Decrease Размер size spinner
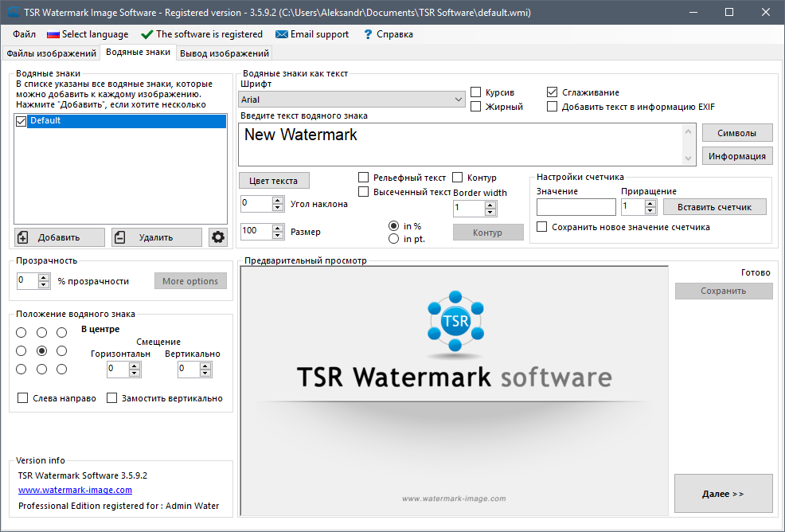Image resolution: width=785 pixels, height=532 pixels. [278, 235]
